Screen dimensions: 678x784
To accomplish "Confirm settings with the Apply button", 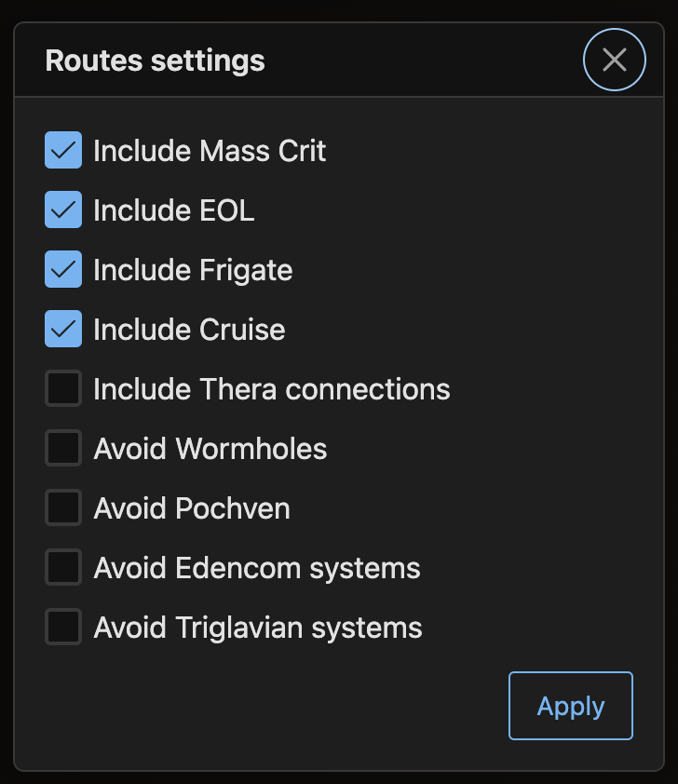I will (570, 706).
